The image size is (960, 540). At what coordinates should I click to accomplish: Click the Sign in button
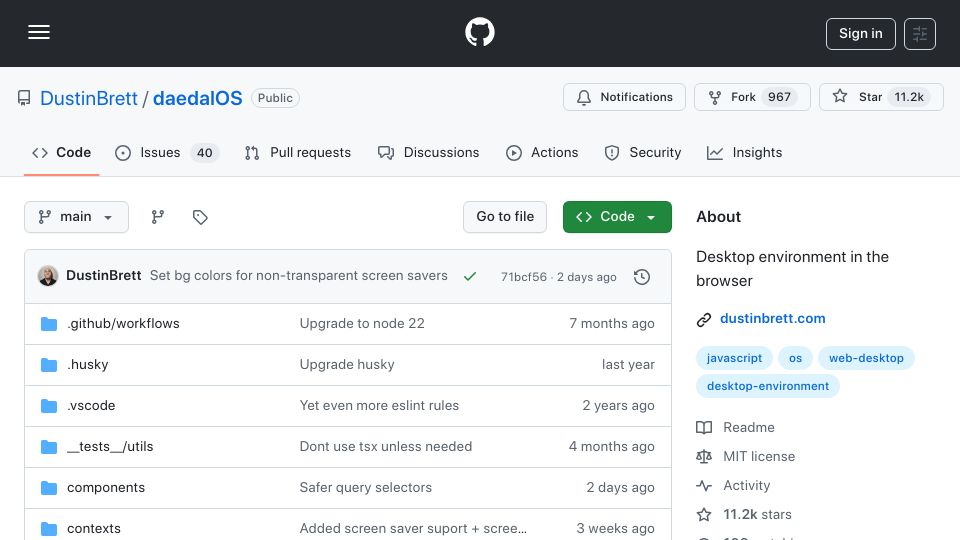[x=860, y=34]
